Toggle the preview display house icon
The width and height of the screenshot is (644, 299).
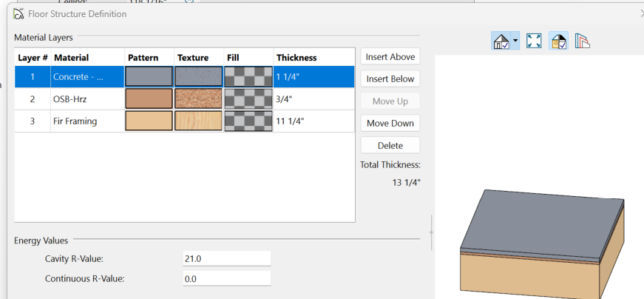pos(501,41)
